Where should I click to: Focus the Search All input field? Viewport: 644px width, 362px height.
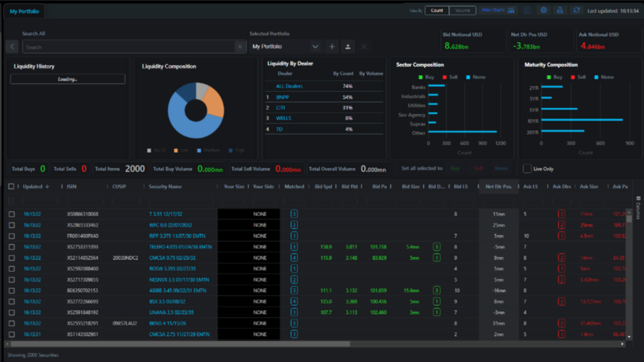pos(128,47)
